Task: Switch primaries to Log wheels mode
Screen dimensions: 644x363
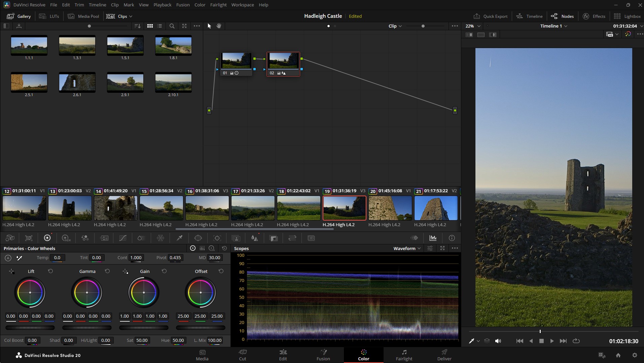Action: [212, 248]
